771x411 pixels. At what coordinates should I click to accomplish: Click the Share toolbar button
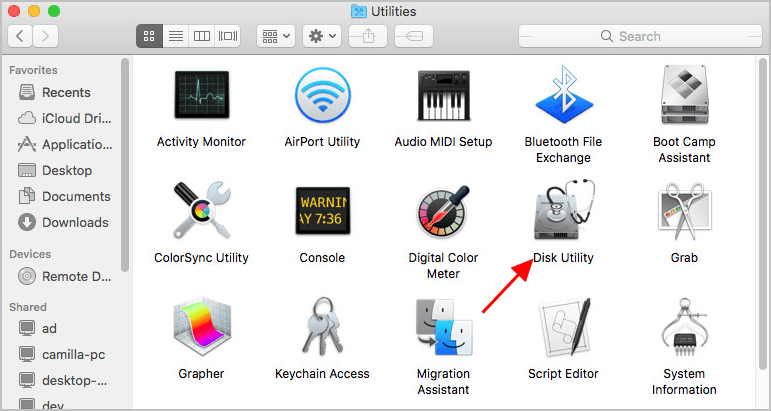(x=368, y=36)
